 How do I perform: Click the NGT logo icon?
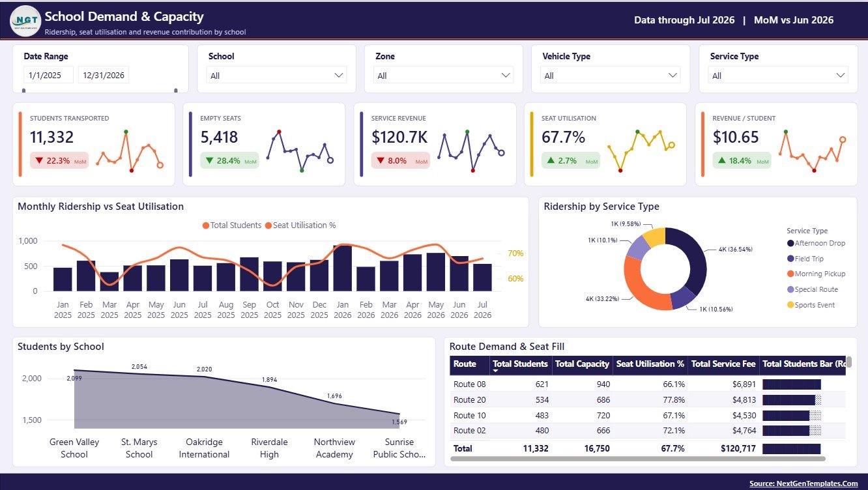coord(26,20)
